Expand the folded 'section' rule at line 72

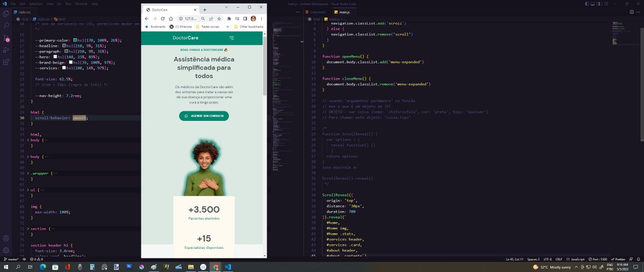click(x=28, y=228)
